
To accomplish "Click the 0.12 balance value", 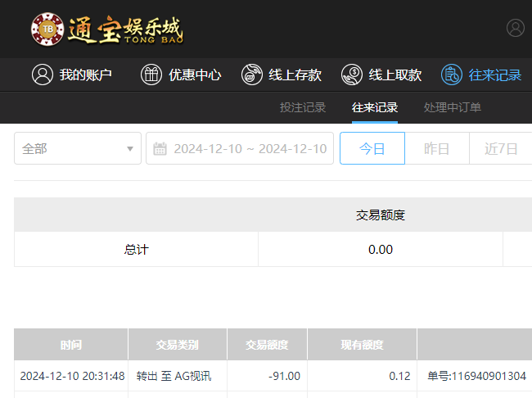I will coord(399,376).
